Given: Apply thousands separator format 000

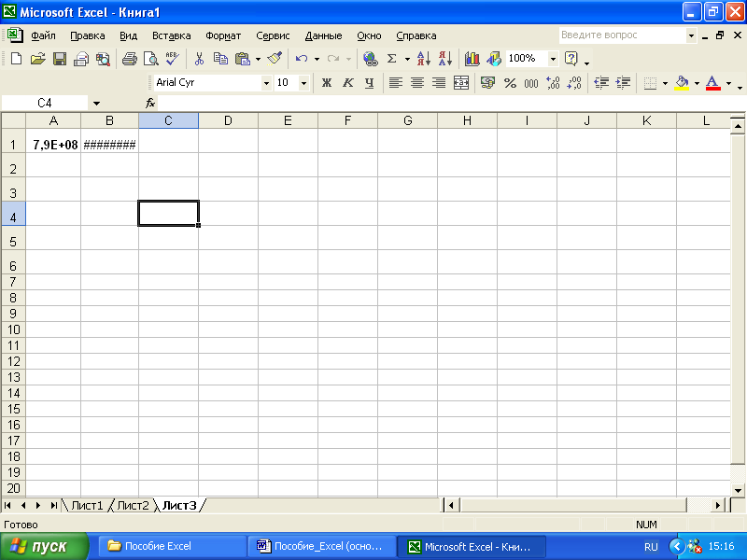Looking at the screenshot, I should click(531, 83).
